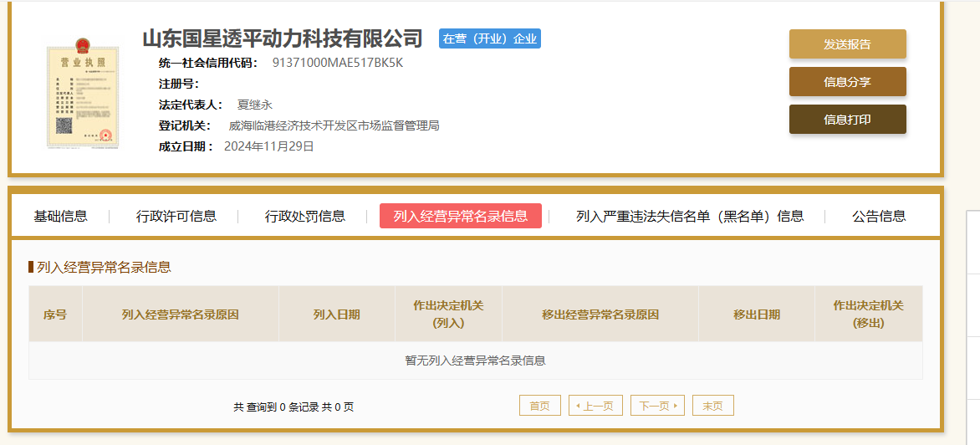
Task: Click the 作出决定机关(列入) column header
Action: click(449, 315)
